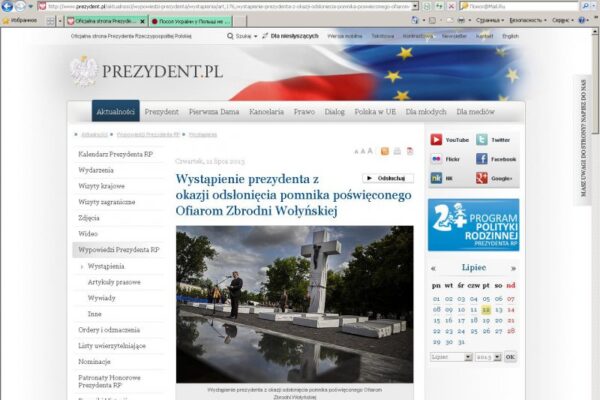Click the Mail.ru browser search field
600x400 pixels.
click(520, 6)
